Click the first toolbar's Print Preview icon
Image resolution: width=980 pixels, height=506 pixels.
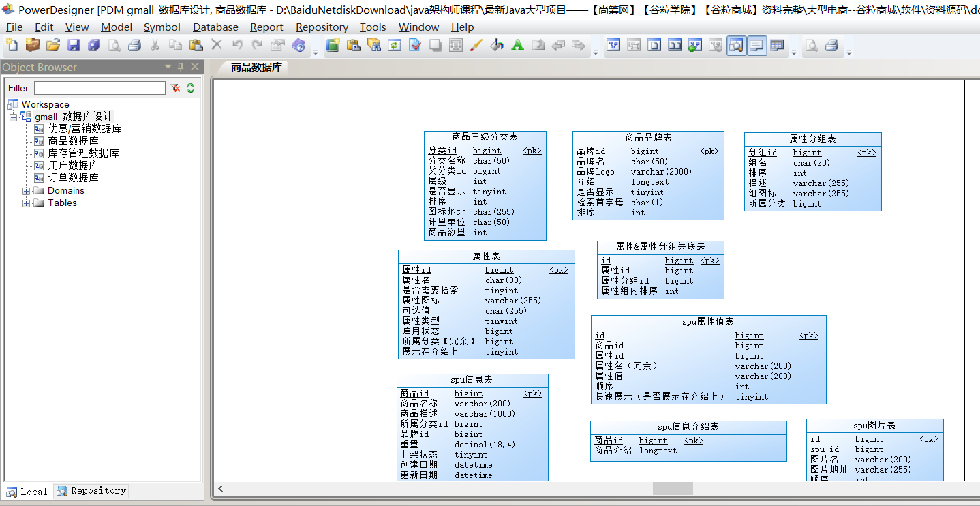[114, 45]
